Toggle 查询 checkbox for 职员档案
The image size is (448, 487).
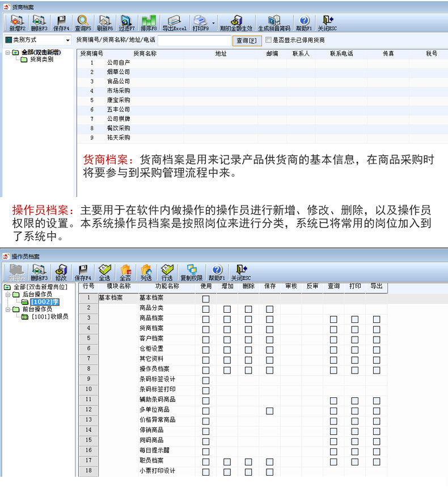(x=333, y=462)
